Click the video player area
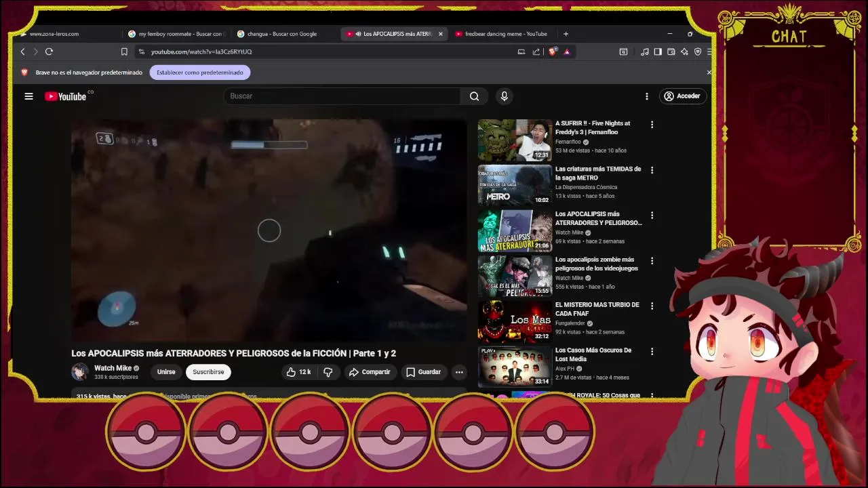This screenshot has width=868, height=488. 269,230
